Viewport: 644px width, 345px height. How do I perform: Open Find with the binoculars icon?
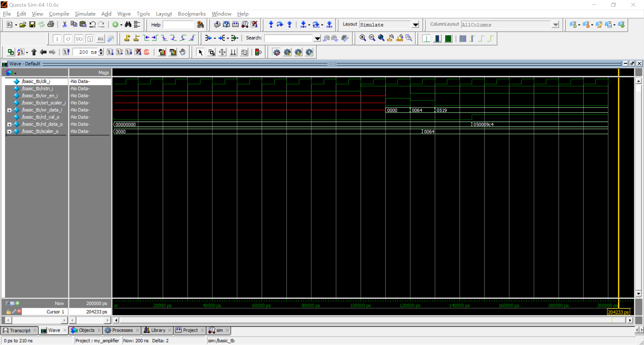tap(128, 24)
